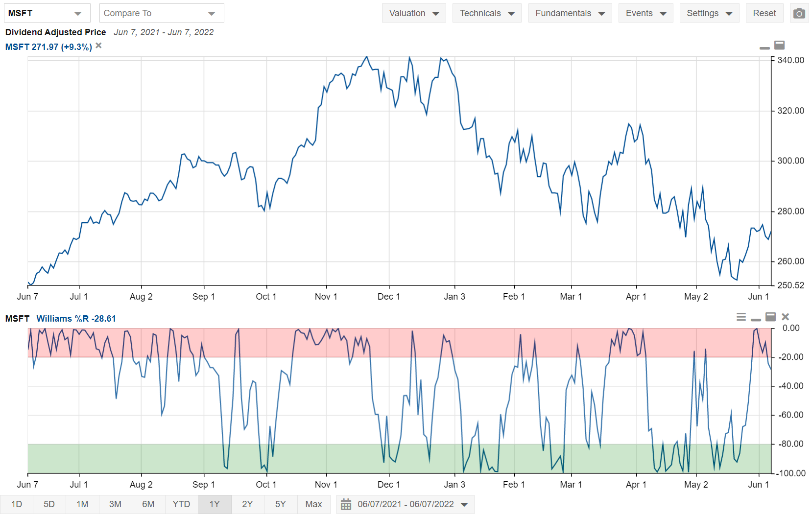Image resolution: width=812 pixels, height=516 pixels.
Task: Click the Nov 1 label on price chart axis
Action: click(x=326, y=297)
